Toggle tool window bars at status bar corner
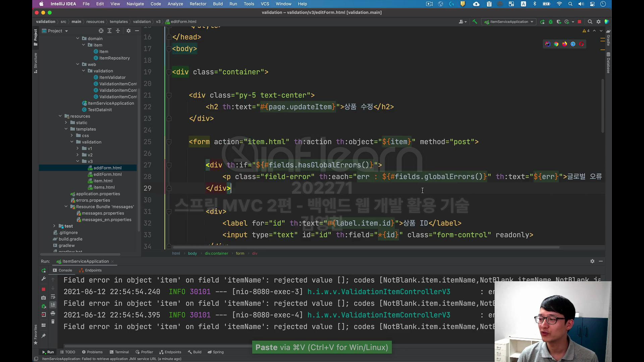 (x=36, y=359)
